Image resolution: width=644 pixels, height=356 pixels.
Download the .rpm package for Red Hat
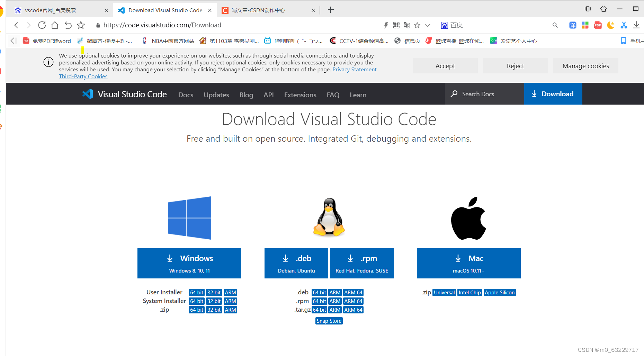click(x=362, y=263)
